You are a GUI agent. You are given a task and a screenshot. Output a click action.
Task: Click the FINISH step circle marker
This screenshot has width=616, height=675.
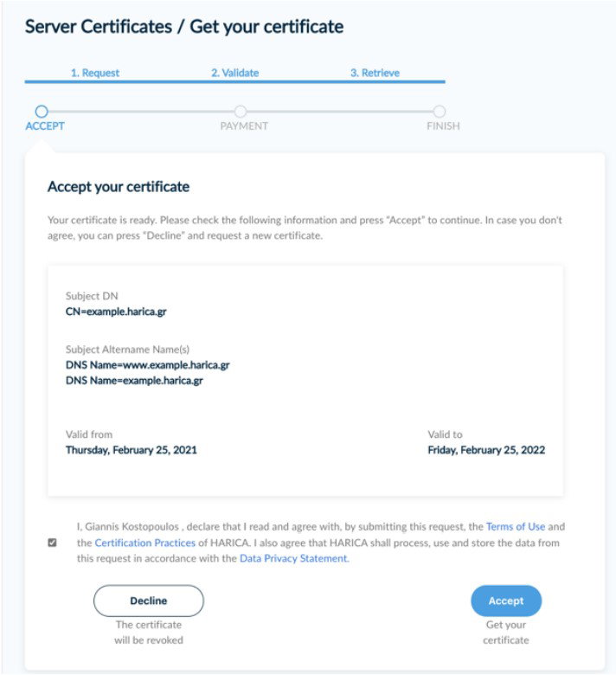[440, 112]
